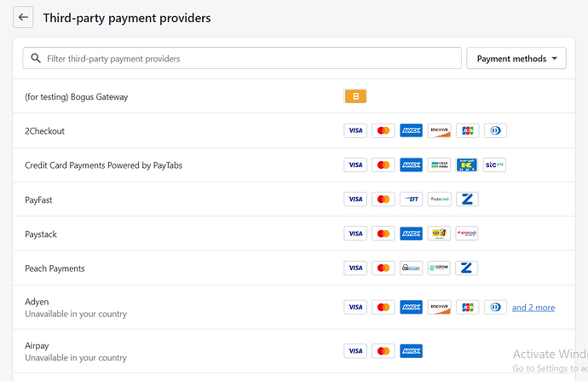Screen dimensions: 588x381
Task: Click the Diners Club icon for 2Checkout
Action: click(x=494, y=131)
